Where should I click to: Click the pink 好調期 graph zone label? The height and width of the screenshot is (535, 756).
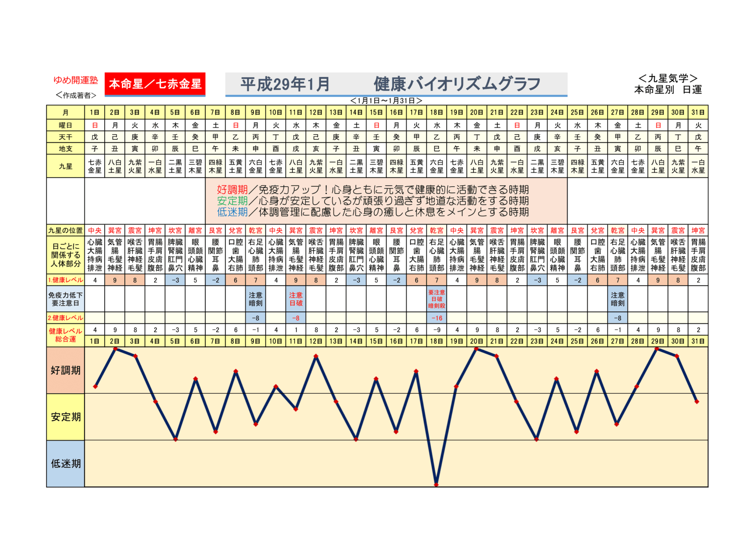(66, 370)
